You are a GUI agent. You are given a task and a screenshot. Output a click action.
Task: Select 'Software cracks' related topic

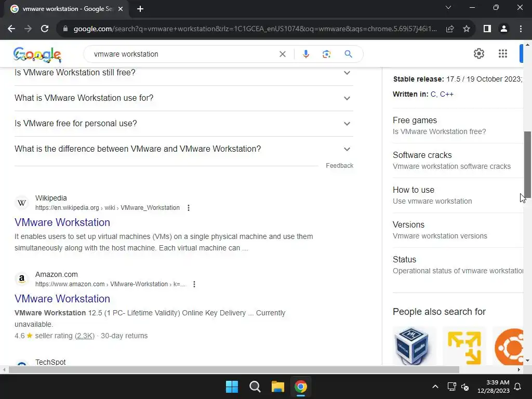[x=458, y=161]
